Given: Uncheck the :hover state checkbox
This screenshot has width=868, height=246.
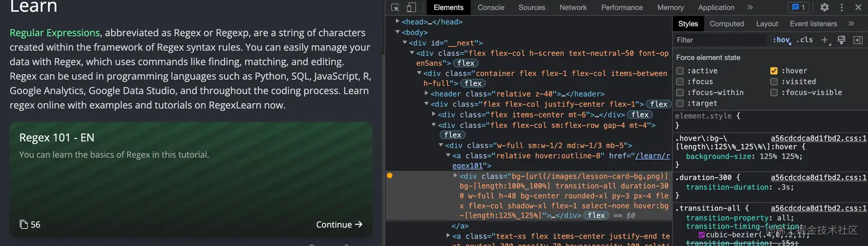Looking at the screenshot, I should tap(774, 71).
